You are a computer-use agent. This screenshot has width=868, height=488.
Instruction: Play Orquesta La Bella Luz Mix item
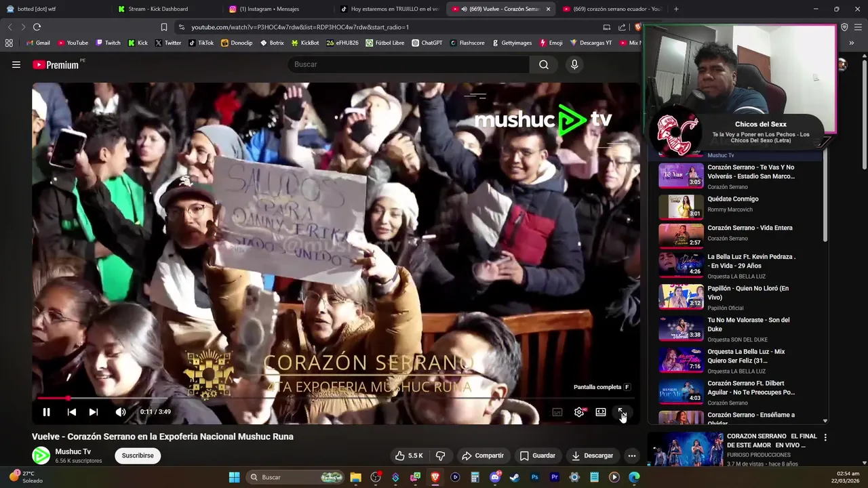(739, 361)
